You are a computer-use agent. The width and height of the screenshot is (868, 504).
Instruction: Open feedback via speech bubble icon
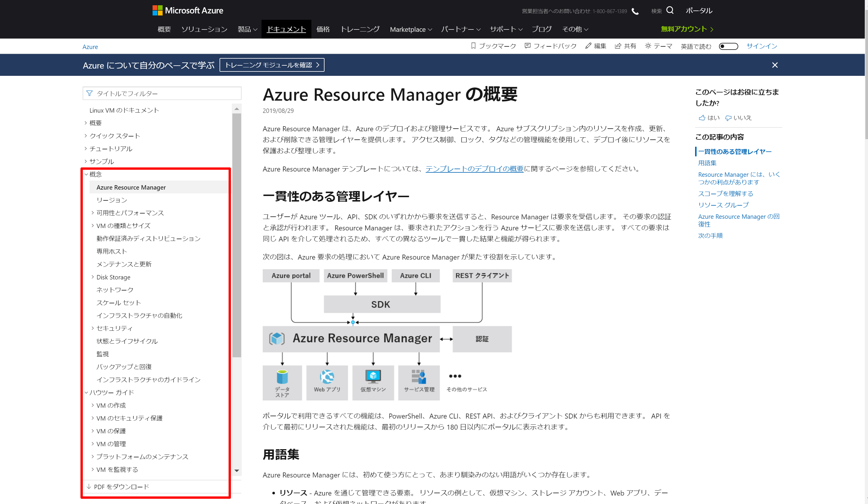tap(527, 46)
